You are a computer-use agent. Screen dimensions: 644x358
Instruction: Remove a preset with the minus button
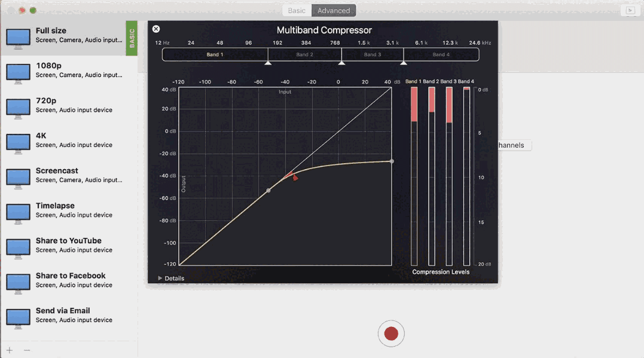(27, 350)
